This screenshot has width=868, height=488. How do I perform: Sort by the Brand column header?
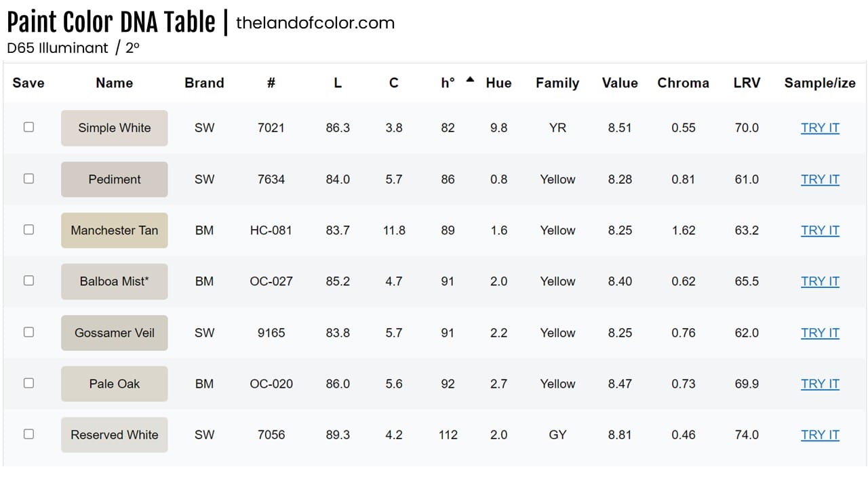coord(204,83)
